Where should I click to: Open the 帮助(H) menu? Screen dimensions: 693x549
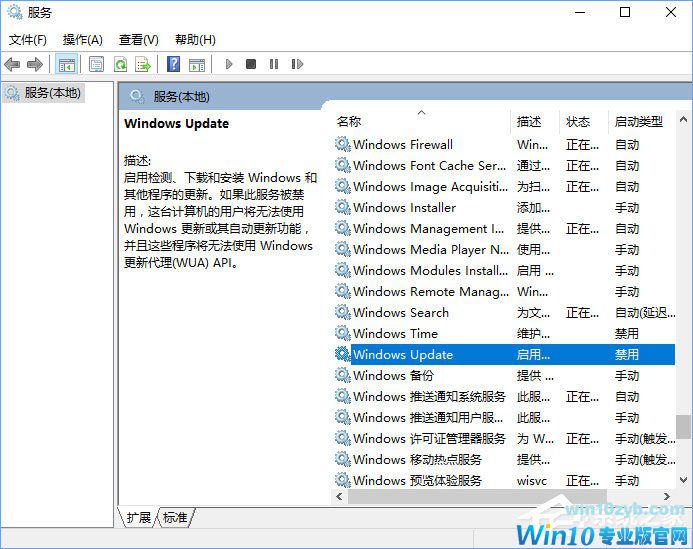[195, 40]
